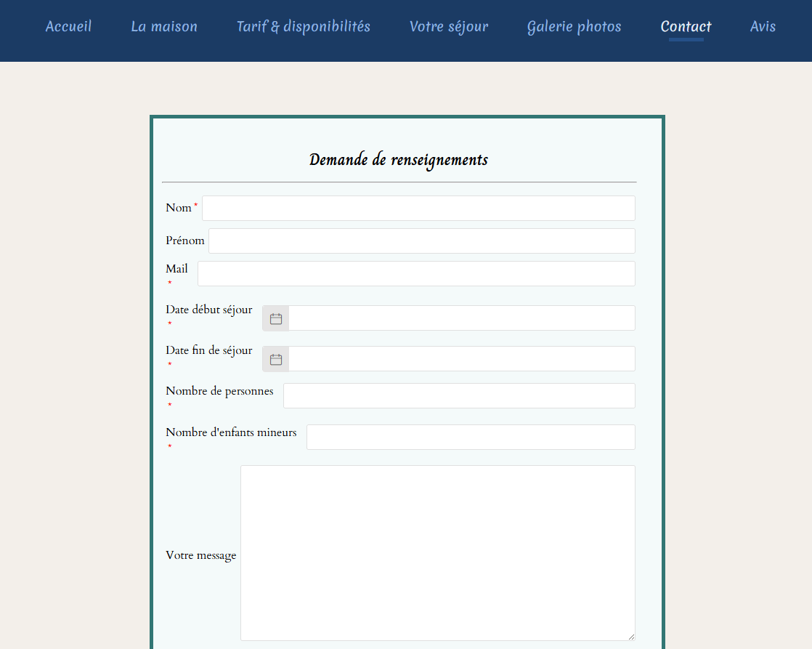Click the Votre message label
The height and width of the screenshot is (649, 812).
(200, 555)
